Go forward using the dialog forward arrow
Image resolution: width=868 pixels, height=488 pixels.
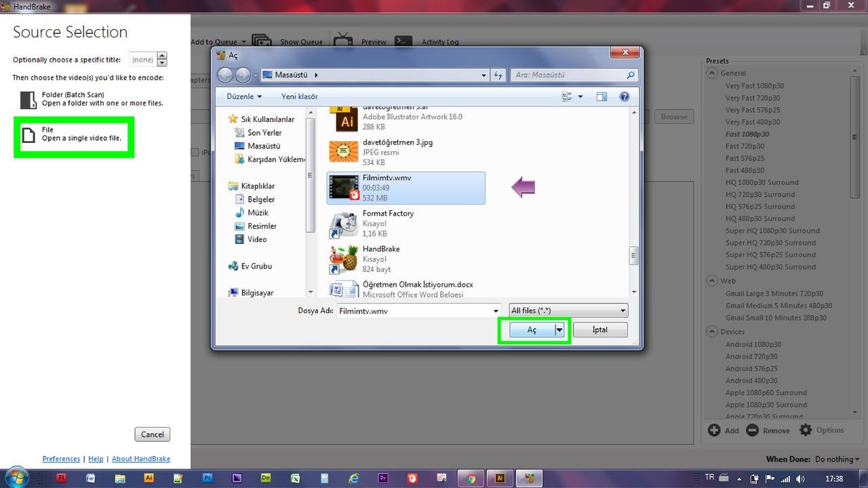243,75
